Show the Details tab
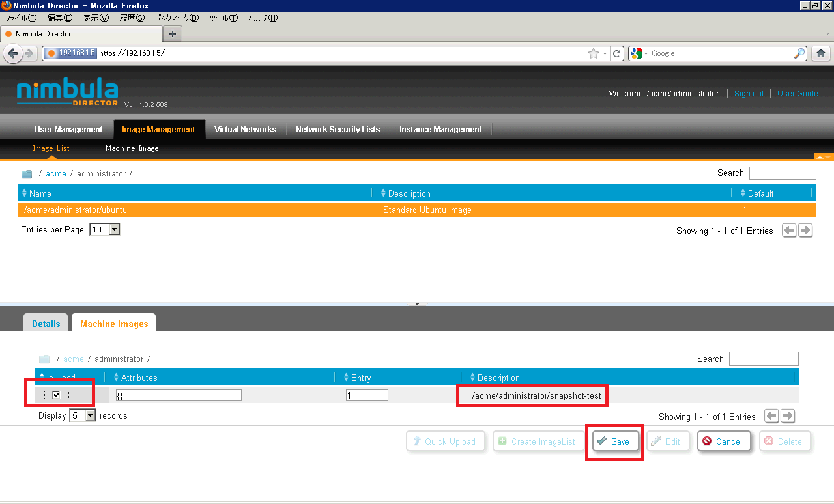 click(46, 324)
